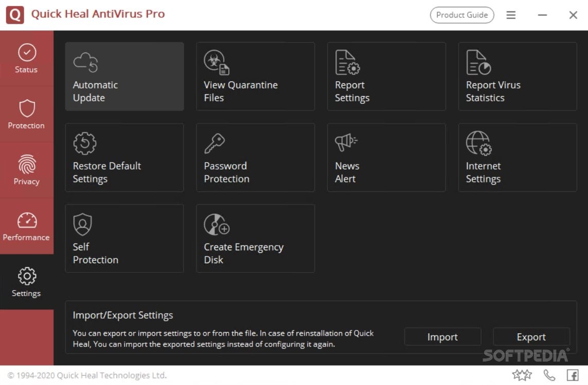Image resolution: width=588 pixels, height=385 pixels.
Task: Open Password Protection tile label
Action: (227, 172)
